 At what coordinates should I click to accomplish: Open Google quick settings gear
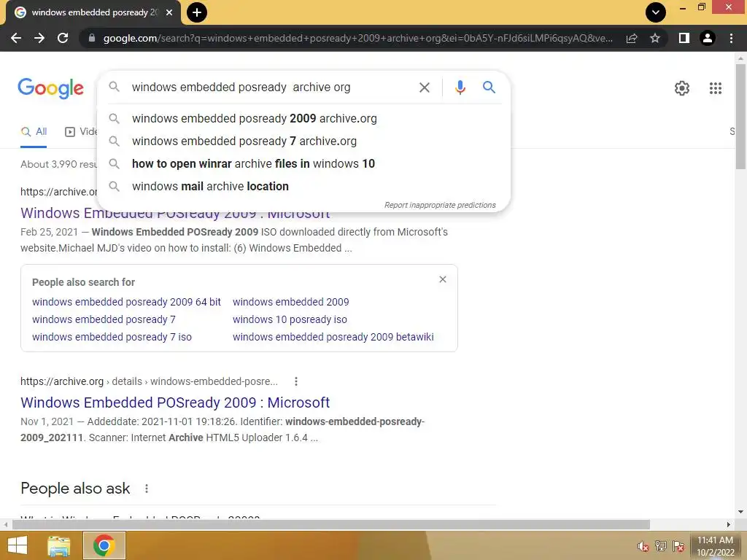coord(682,88)
